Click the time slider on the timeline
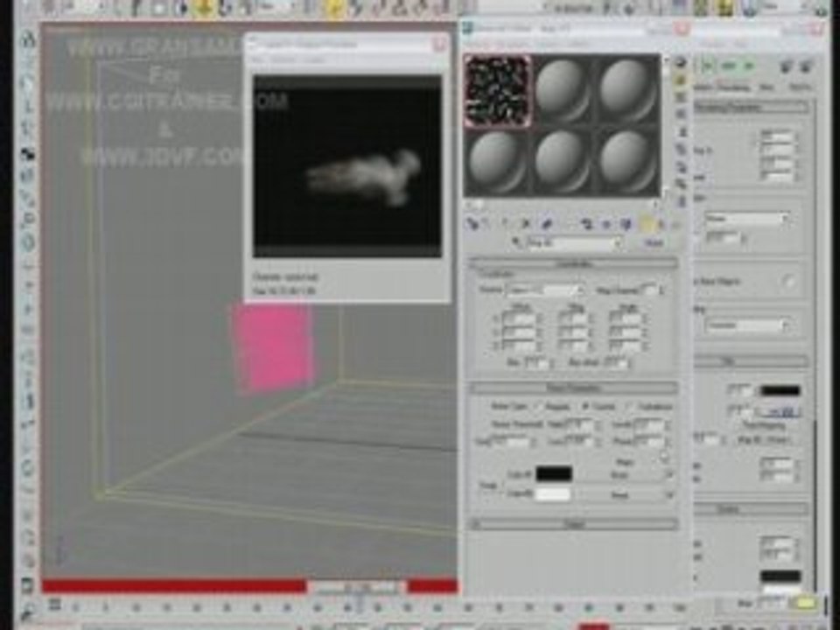Image resolution: width=840 pixels, height=630 pixels. click(x=357, y=588)
